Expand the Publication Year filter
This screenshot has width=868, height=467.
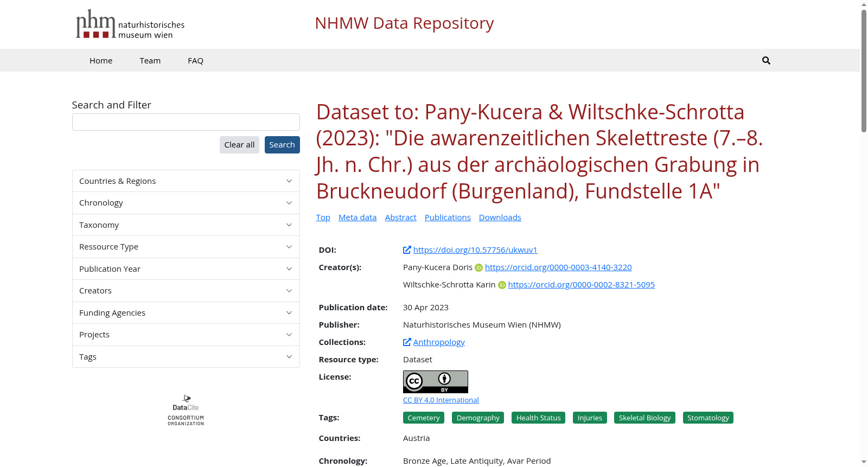click(186, 269)
